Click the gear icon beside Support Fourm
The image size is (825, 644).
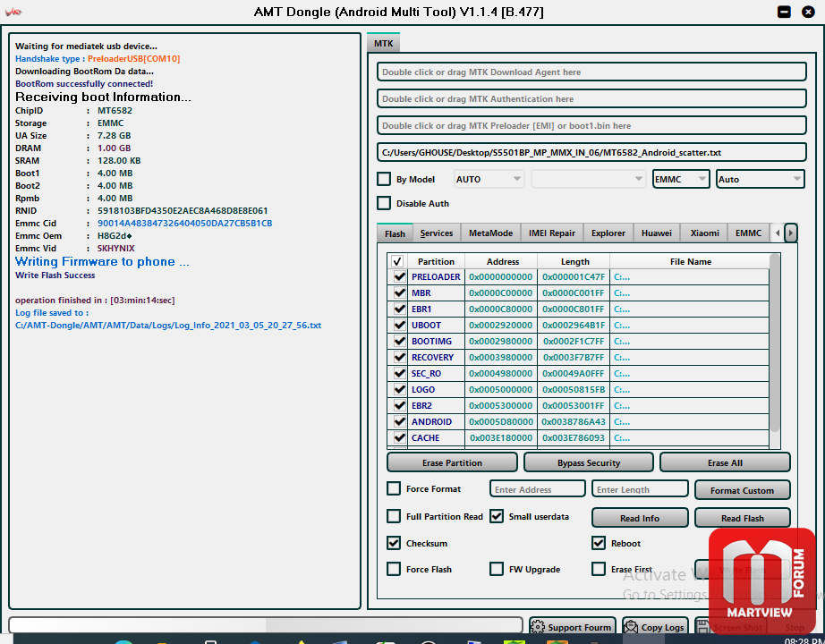[x=538, y=627]
